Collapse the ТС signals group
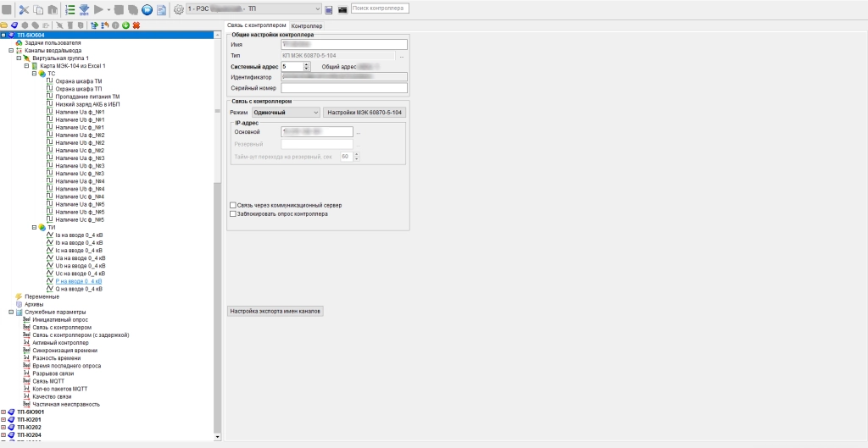868x448 pixels. (34, 74)
